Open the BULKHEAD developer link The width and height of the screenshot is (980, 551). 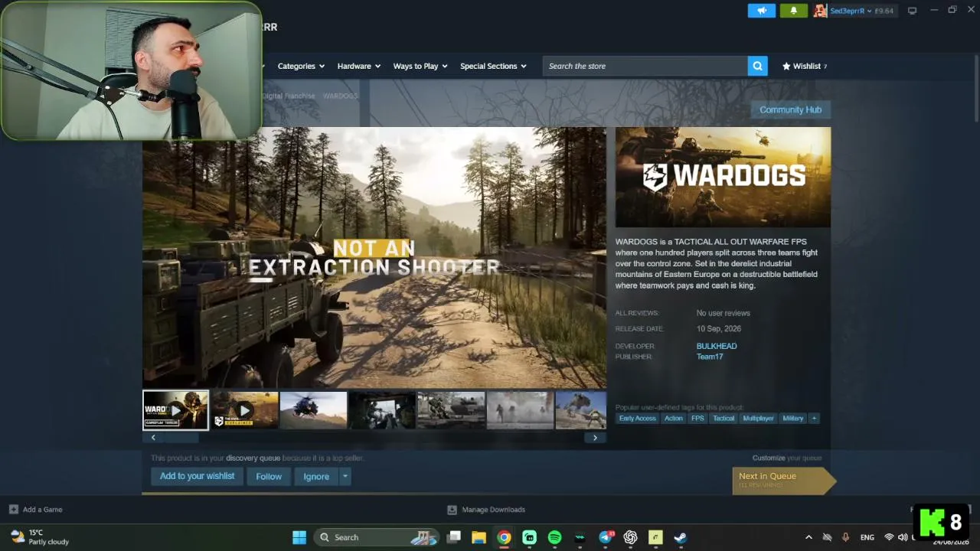pos(717,346)
